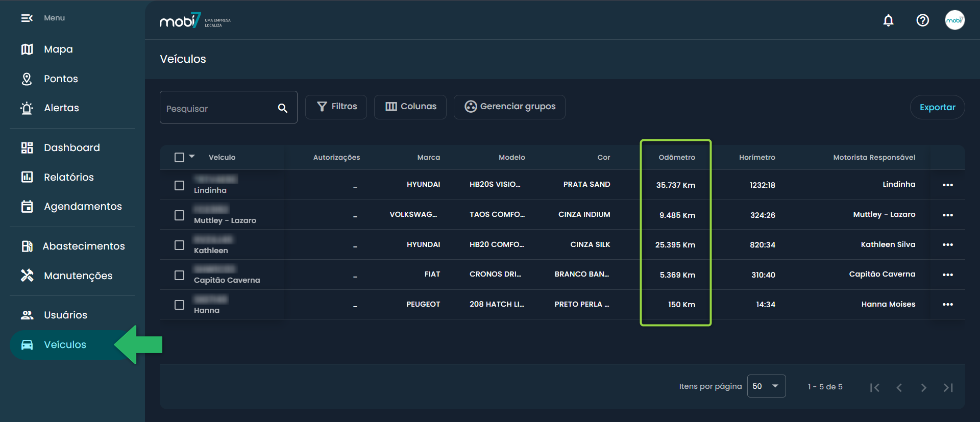Click the mobi7 user avatar

(954, 20)
